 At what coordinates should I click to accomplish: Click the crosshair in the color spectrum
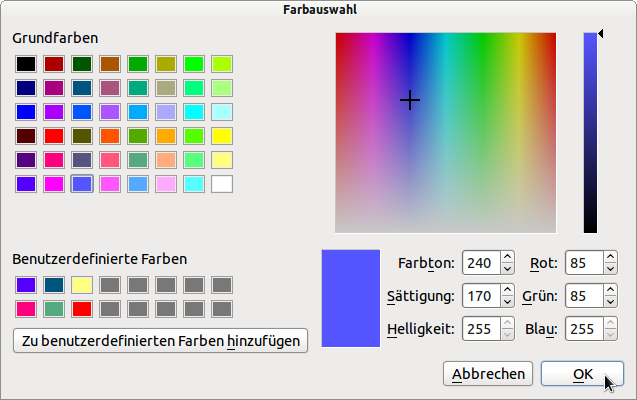tap(410, 100)
